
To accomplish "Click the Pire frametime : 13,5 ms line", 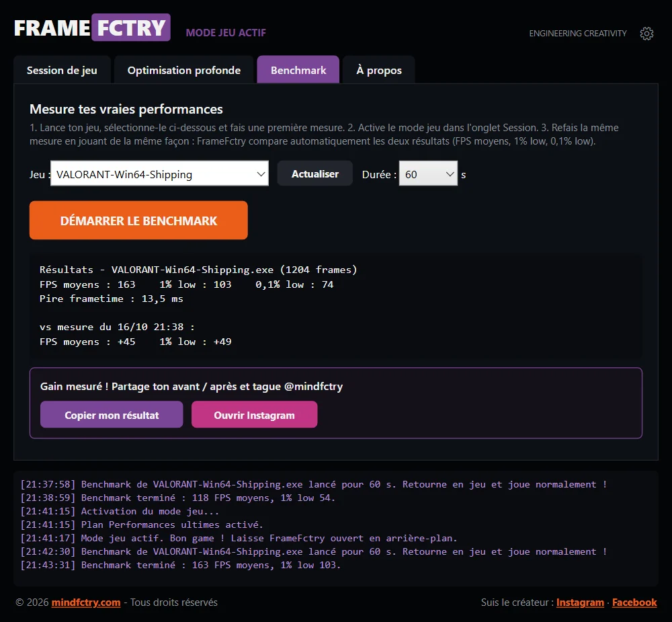I will pos(112,299).
